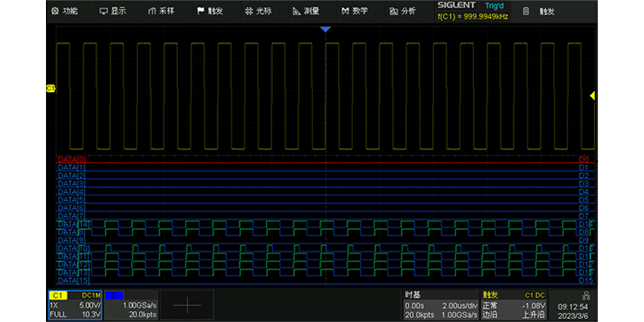Click the date and time display
The image size is (644, 322).
pyautogui.click(x=573, y=310)
